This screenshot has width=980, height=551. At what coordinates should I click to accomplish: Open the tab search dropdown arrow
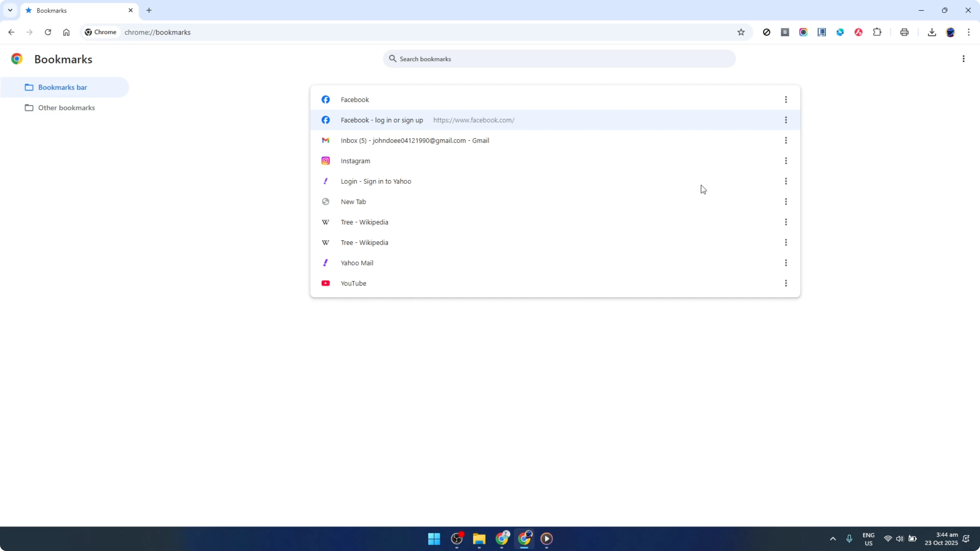[10, 10]
